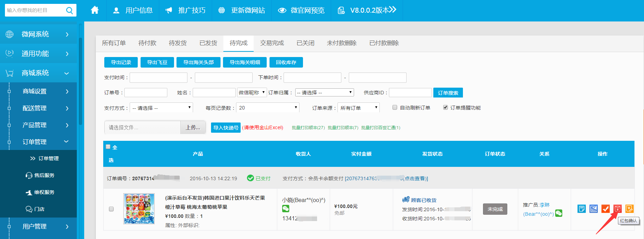Click the orange checkmark action icon
644x239 pixels.
pos(605,209)
